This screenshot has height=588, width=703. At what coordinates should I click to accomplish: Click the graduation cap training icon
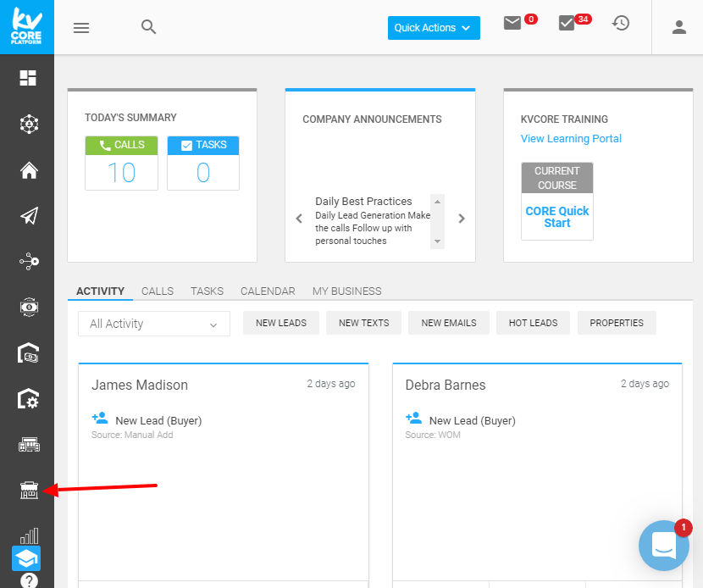tap(26, 559)
